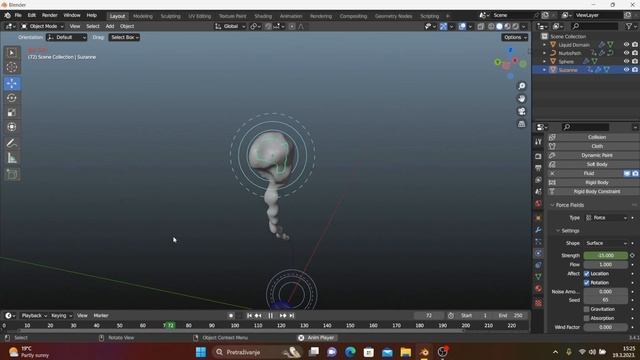This screenshot has height=360, width=640.
Task: Open the Shape Surface dropdown
Action: [x=606, y=243]
